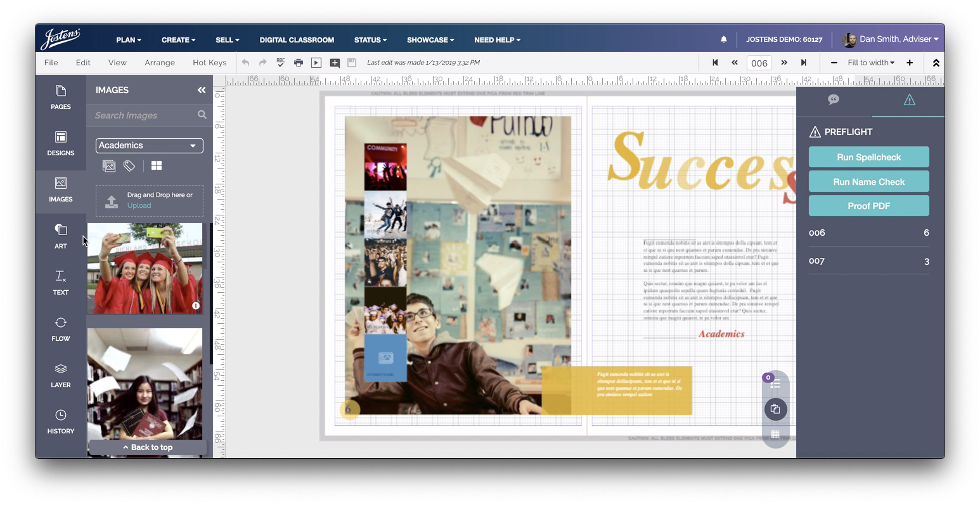Open the Text tool panel
Viewport: 980px width, 505px height.
(x=61, y=283)
